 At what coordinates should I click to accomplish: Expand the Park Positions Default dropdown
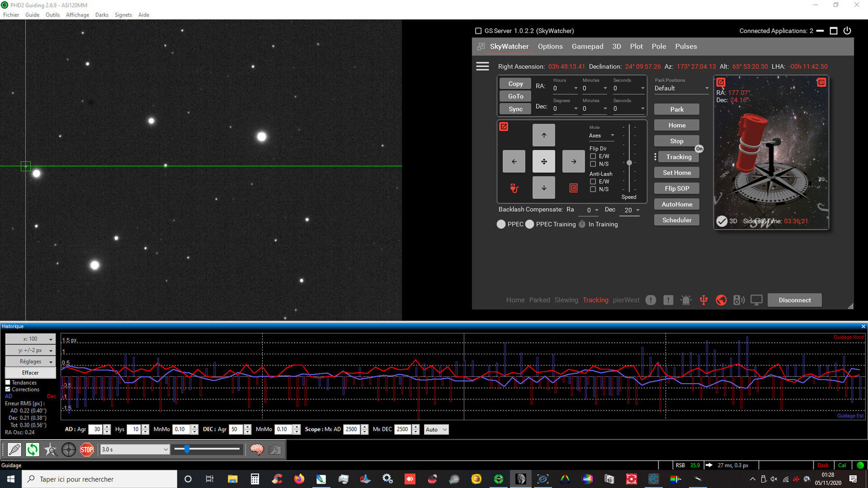(x=681, y=89)
